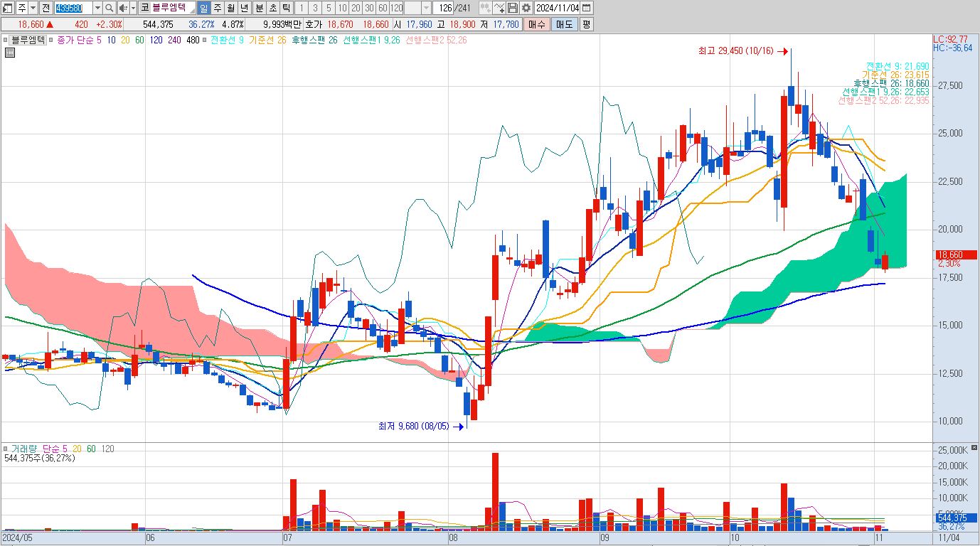The height and width of the screenshot is (546, 980).
Task: Click the grid icon below 블루엠텍 label
Action: point(10,53)
